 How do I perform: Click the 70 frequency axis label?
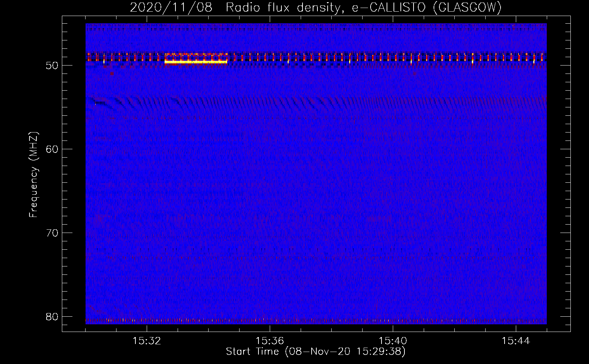(x=52, y=233)
